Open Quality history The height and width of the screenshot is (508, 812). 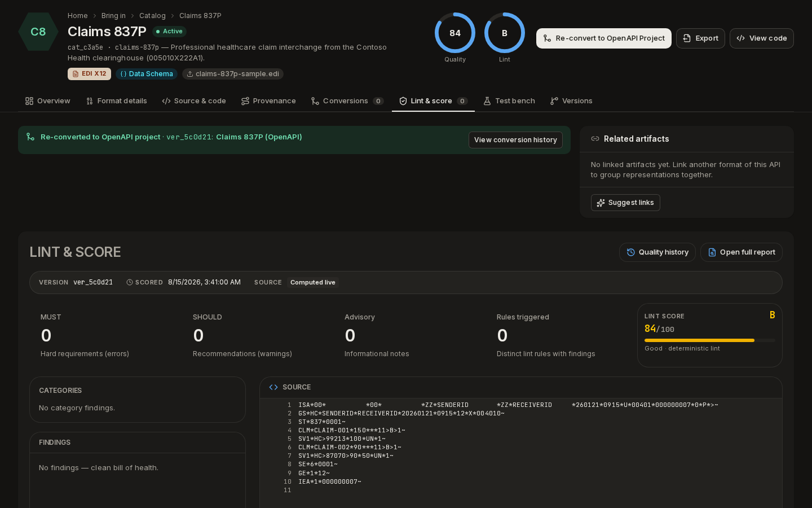click(x=657, y=252)
